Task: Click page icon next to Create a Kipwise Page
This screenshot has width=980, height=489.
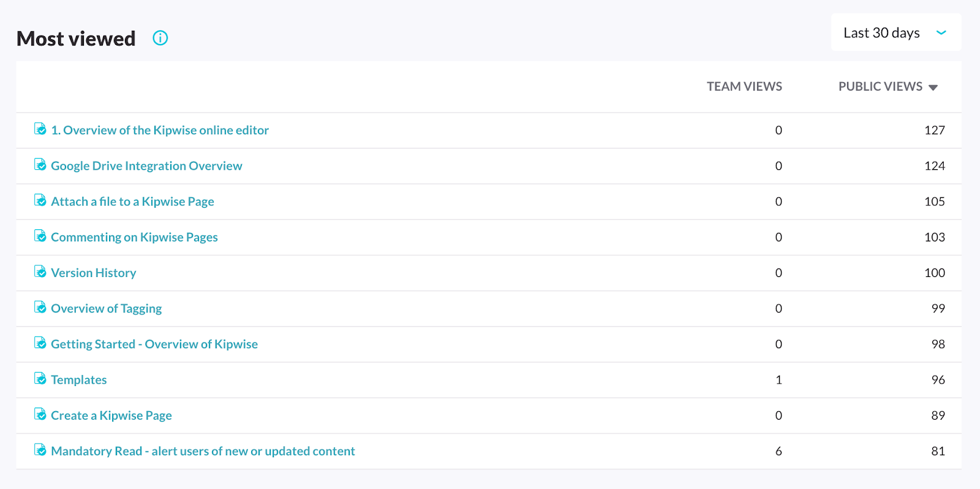Action: click(40, 414)
